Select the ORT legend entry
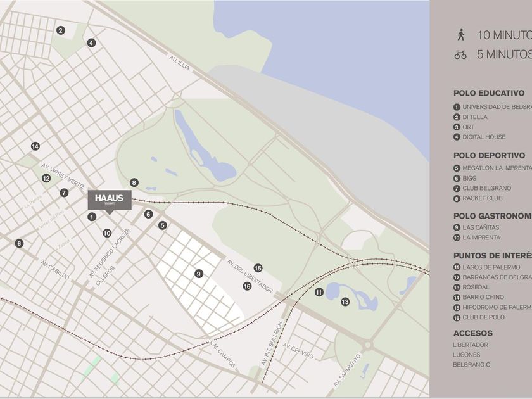The image size is (532, 399). (x=464, y=127)
